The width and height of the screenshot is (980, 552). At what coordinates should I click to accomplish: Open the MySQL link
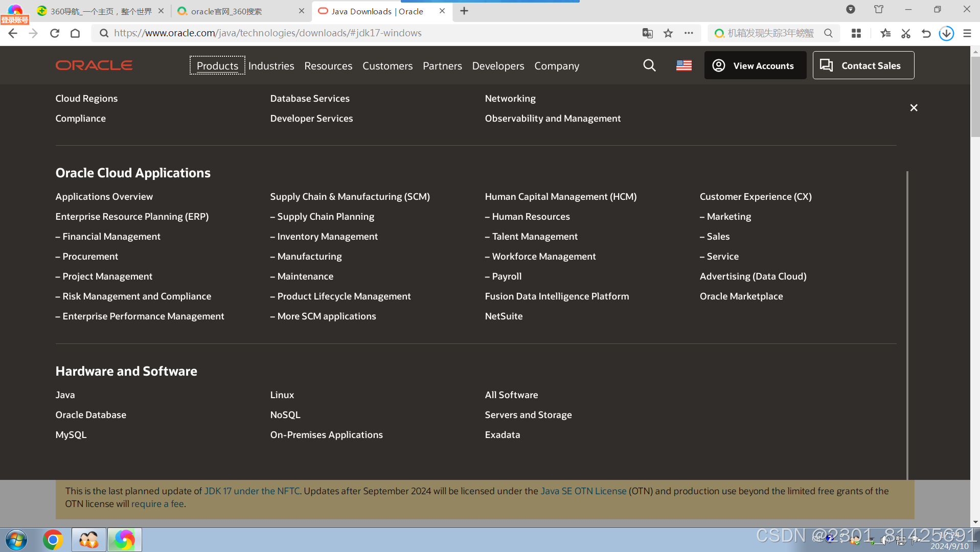tap(71, 435)
